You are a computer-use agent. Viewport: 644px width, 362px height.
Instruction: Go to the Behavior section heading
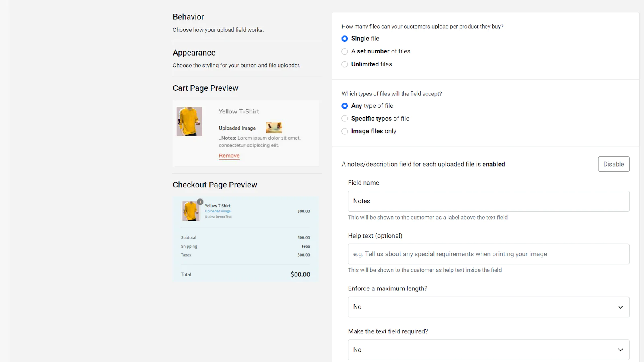(x=188, y=17)
